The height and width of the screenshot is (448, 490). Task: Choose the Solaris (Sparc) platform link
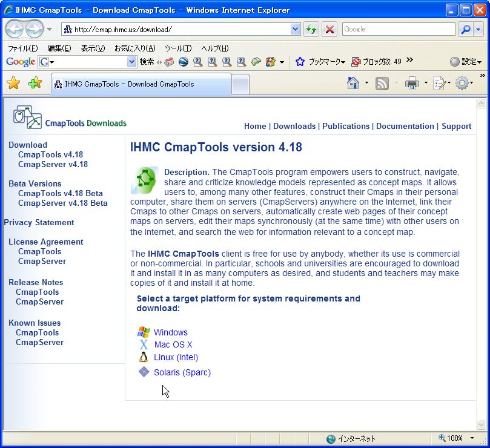click(182, 372)
